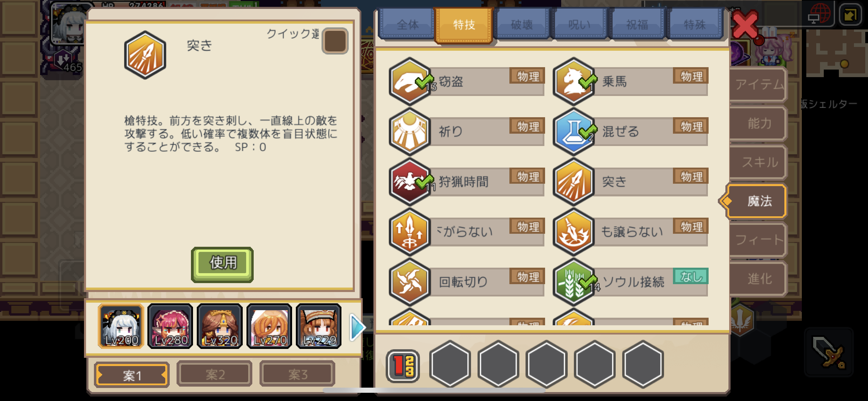Switch to the 破壊 tab
The image size is (868, 401).
pos(522,25)
